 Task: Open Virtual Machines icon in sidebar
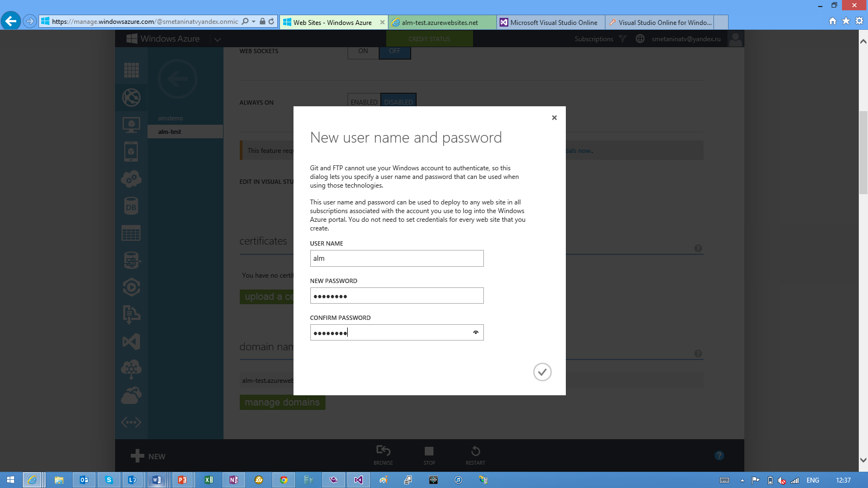tap(131, 125)
